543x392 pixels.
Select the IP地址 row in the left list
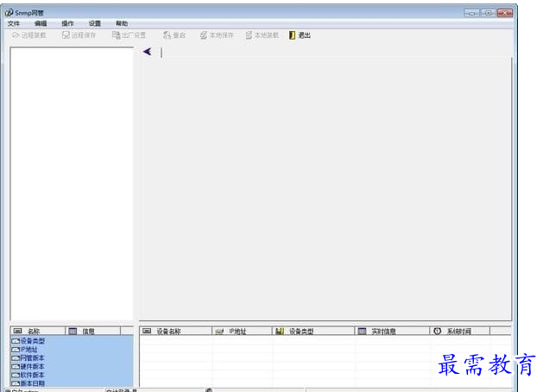72,350
